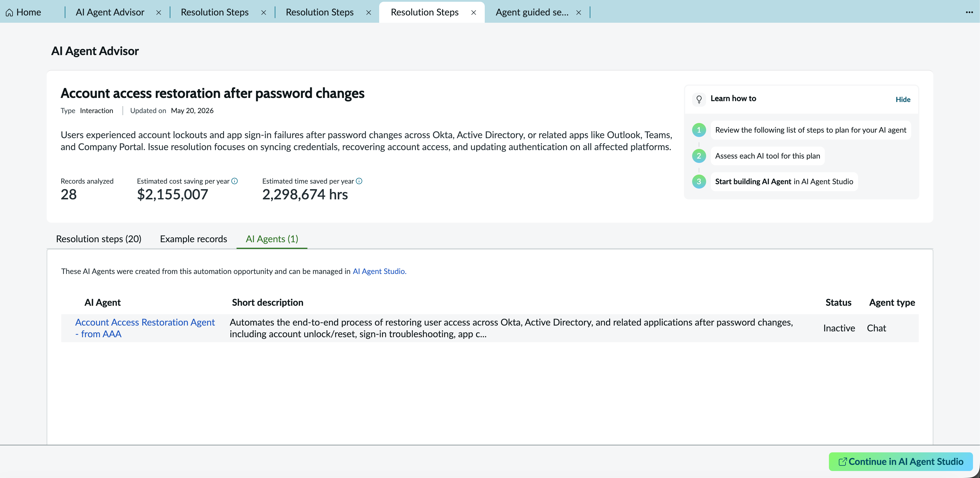Switch to the first Resolution Steps tab
980x478 pixels.
tap(215, 13)
